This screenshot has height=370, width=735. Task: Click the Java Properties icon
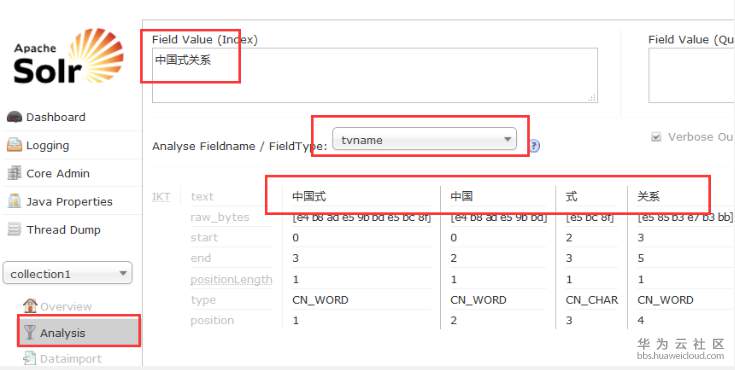click(x=15, y=202)
